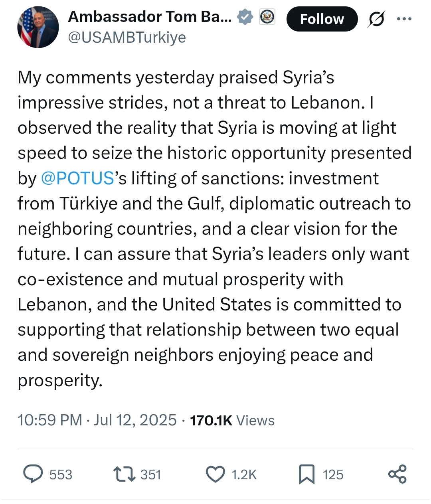Image resolution: width=431 pixels, height=504 pixels.
Task: Click the Grok slashed-circle icon
Action: tap(376, 19)
